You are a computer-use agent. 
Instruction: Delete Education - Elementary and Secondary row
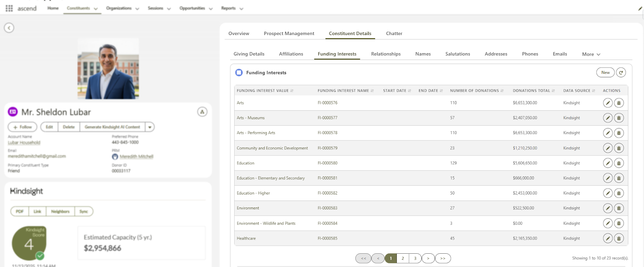(x=619, y=178)
